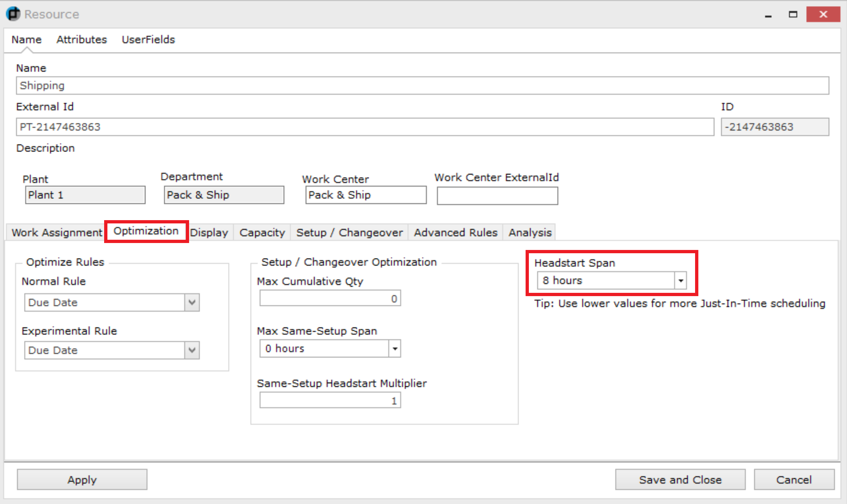Select the Optimization tab
The height and width of the screenshot is (504, 847).
(146, 231)
